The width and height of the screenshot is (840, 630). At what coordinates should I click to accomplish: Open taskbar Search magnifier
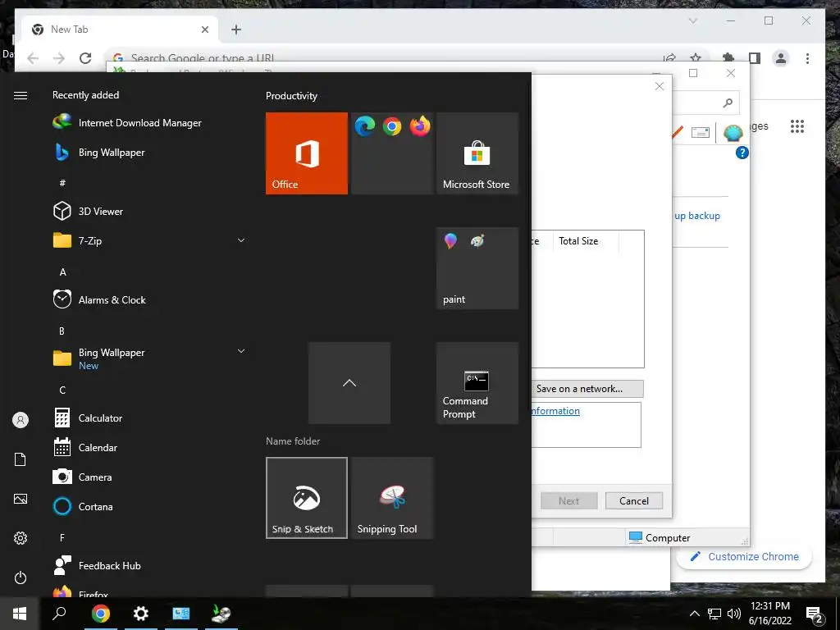pyautogui.click(x=59, y=614)
